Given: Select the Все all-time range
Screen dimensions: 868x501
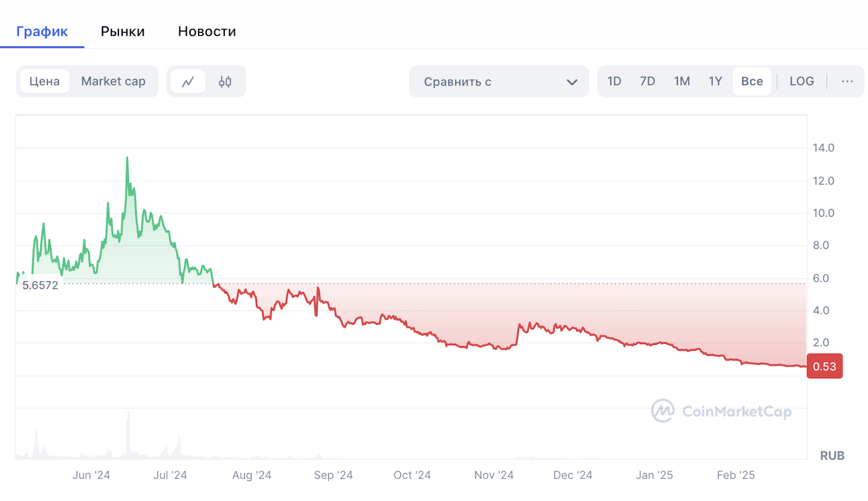Looking at the screenshot, I should click(752, 81).
